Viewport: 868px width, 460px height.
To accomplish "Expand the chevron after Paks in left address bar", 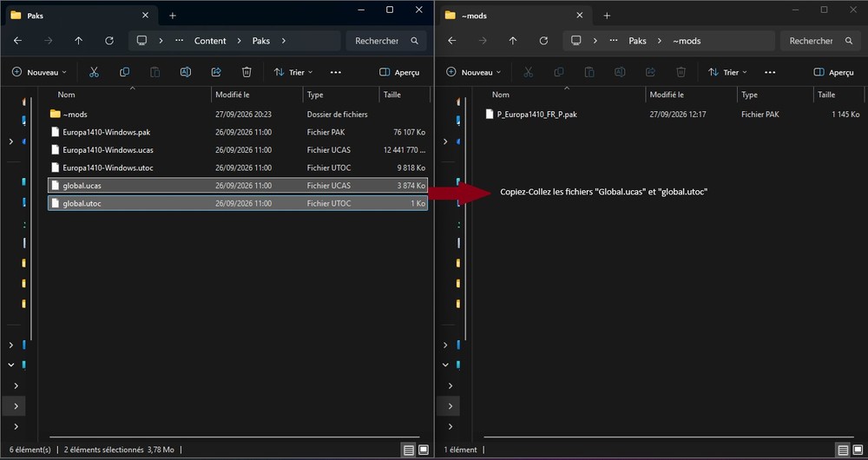I will 284,41.
